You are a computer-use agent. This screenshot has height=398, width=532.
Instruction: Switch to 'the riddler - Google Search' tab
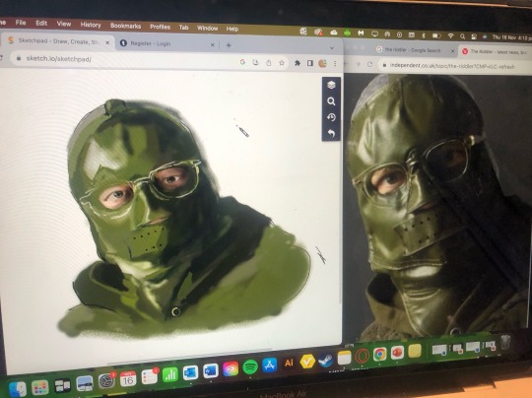pos(416,50)
